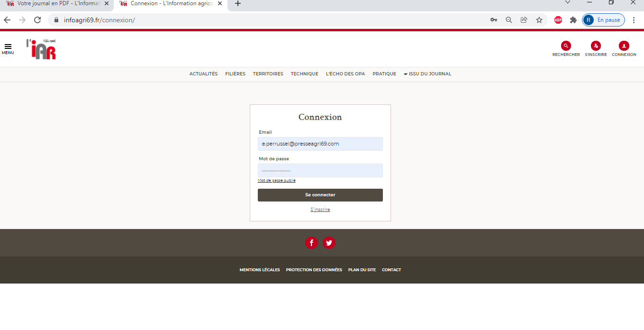
Task: Open the hamburger MENU icon
Action: [x=8, y=46]
